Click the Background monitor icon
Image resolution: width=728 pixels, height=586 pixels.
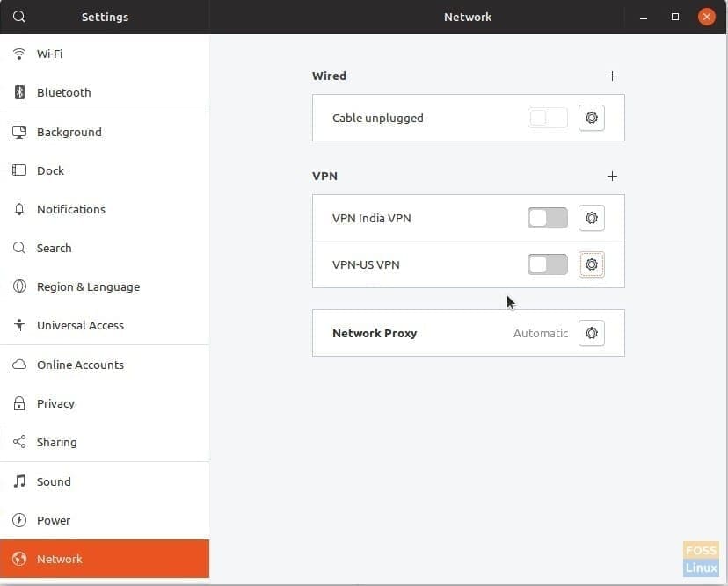click(x=19, y=133)
